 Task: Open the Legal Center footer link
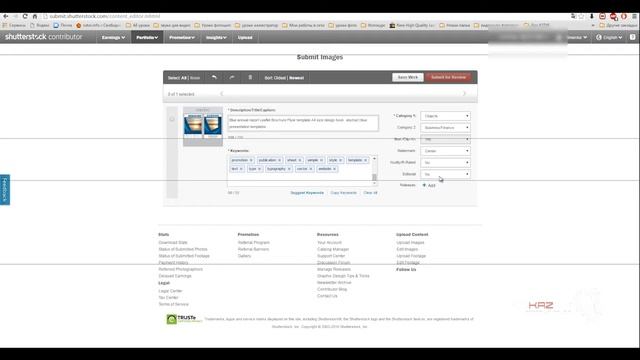[170, 291]
